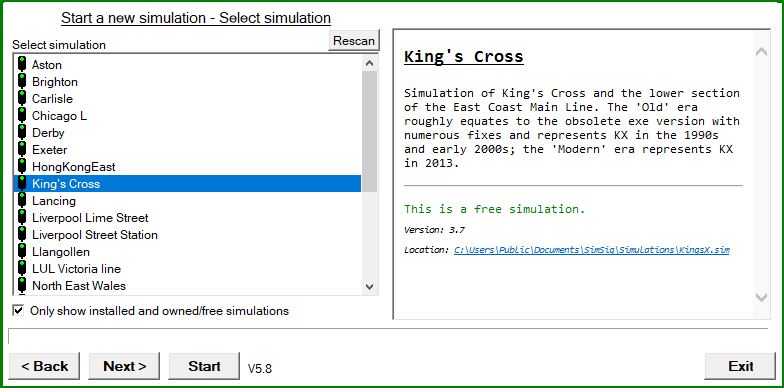Click the description panel scroll down arrow
Viewport: 784px width, 388px height.
761,297
